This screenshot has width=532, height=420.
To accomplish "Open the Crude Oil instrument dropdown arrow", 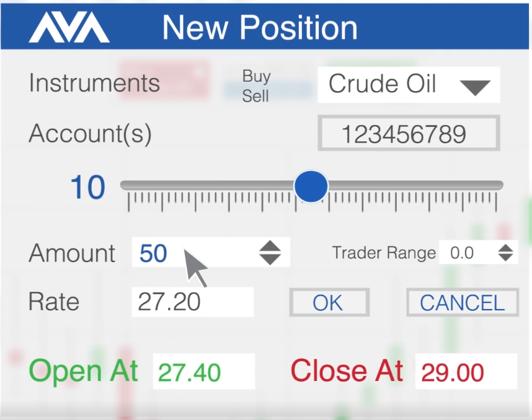I will coord(475,88).
